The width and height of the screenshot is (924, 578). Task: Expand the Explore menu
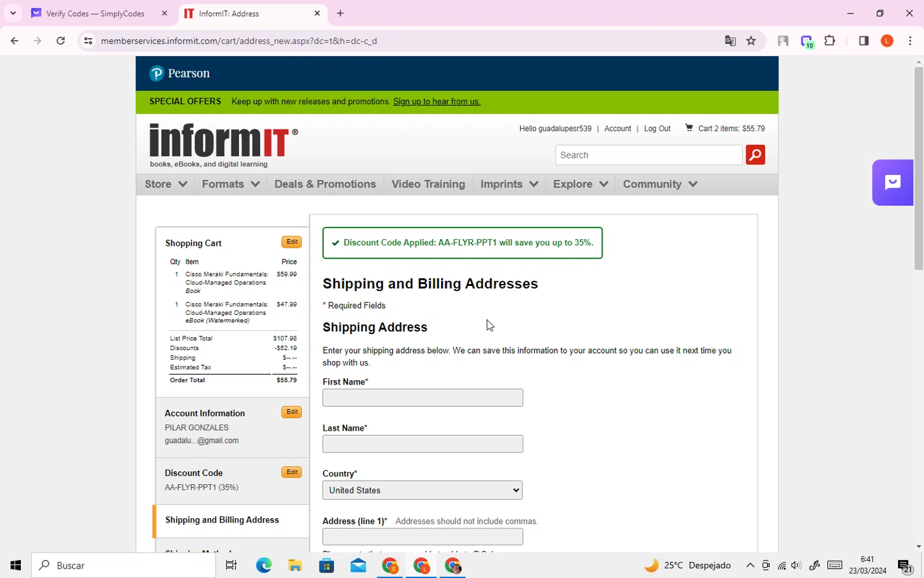(580, 184)
